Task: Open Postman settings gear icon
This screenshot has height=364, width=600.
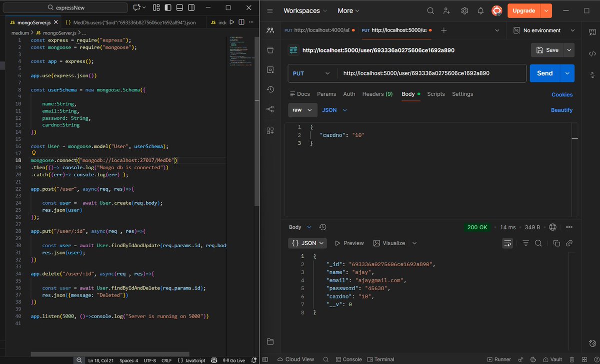Action: coord(464,11)
